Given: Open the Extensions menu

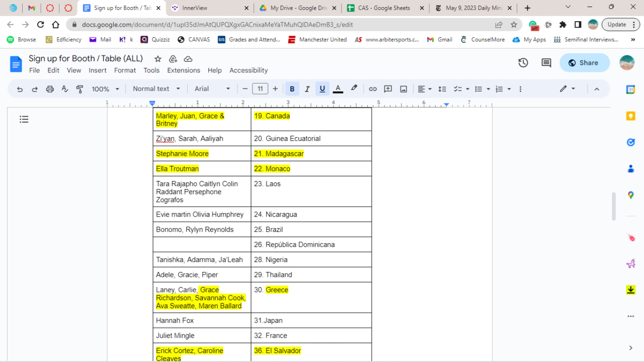Looking at the screenshot, I should click(184, 70).
